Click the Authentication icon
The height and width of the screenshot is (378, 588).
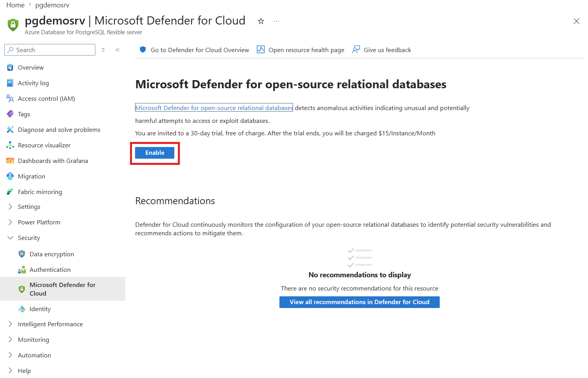point(22,270)
